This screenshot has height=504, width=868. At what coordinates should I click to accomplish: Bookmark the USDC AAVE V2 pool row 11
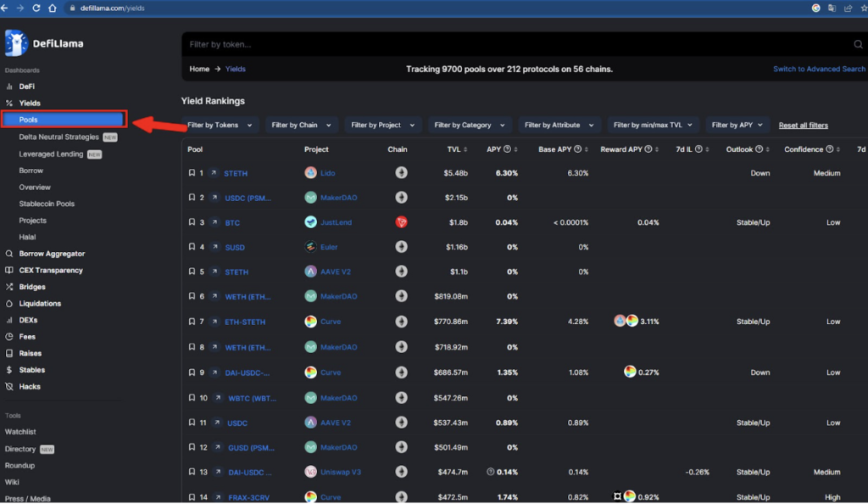tap(192, 423)
